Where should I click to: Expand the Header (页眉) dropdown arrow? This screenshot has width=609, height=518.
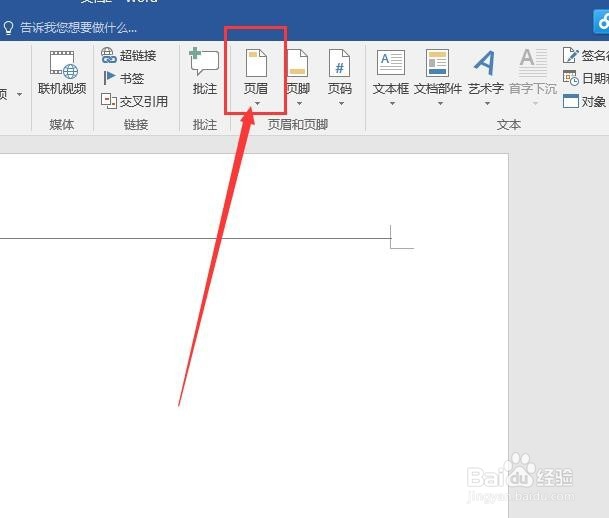coord(257,104)
